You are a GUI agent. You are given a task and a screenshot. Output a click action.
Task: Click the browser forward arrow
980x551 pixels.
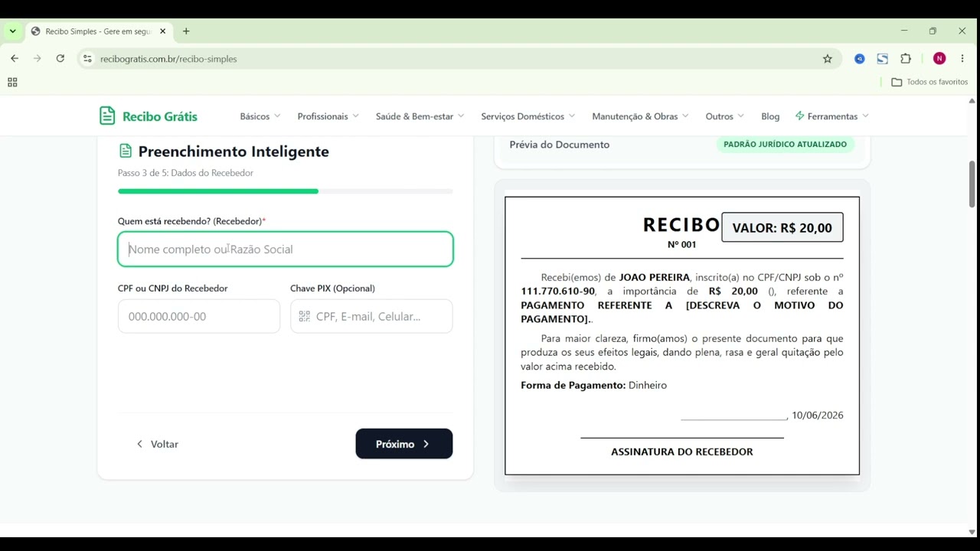38,58
